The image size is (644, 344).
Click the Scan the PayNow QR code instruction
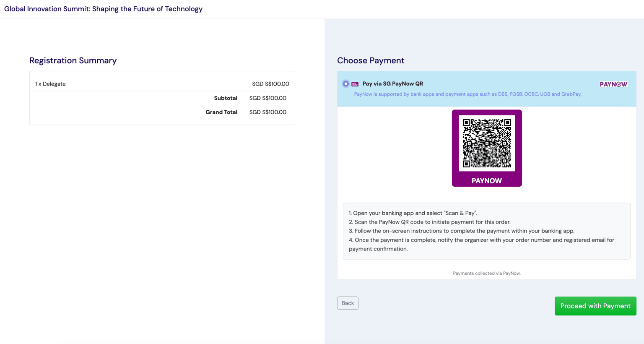(430, 222)
